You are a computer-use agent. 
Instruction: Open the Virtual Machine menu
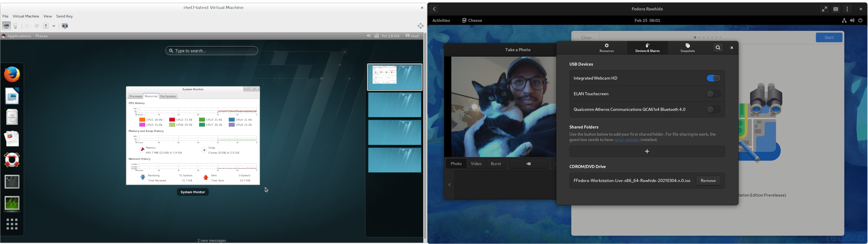26,16
